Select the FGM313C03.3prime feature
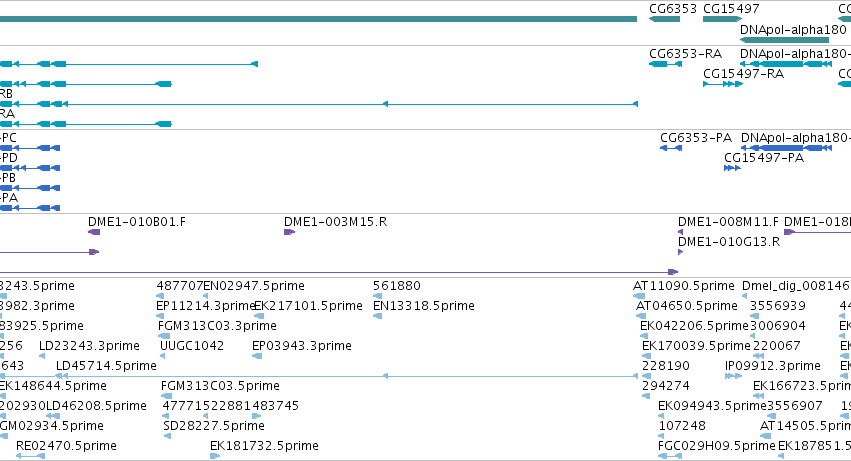This screenshot has width=851, height=461. tap(163, 337)
